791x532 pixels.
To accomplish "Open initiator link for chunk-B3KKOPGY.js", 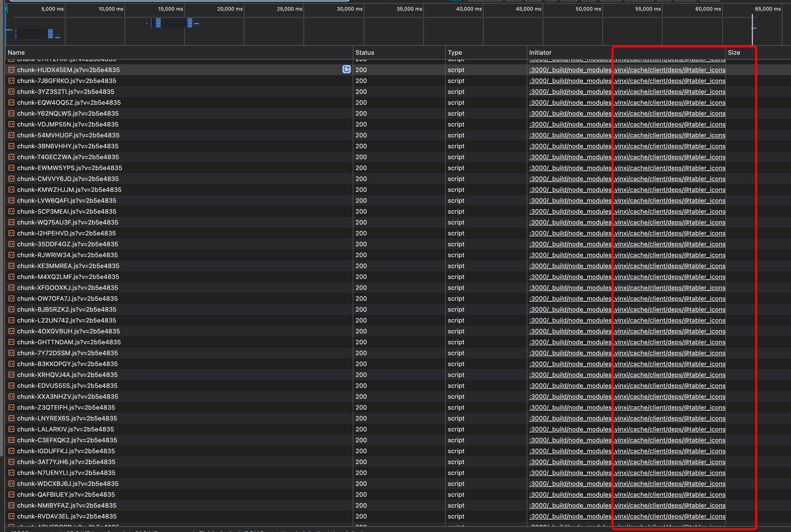I will click(627, 364).
